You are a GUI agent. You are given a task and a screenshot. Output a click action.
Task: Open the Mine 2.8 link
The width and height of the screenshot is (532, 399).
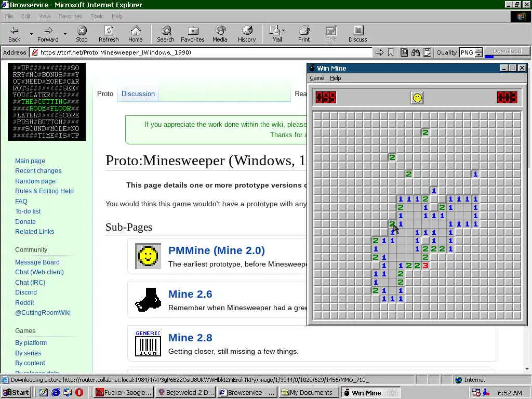click(190, 338)
